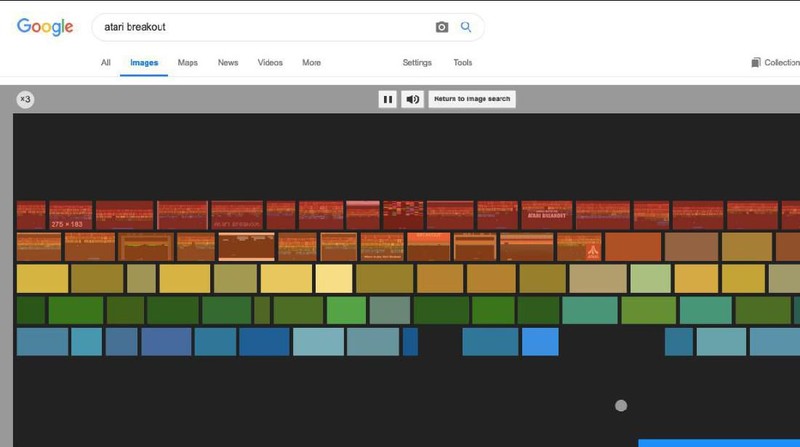Select the Maps tab
Screen dimensions: 800x447
click(188, 63)
